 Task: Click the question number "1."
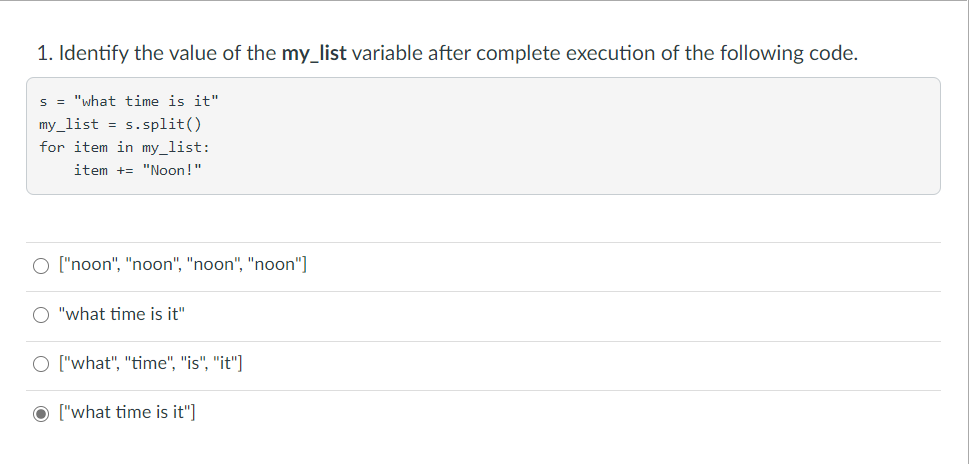coord(45,54)
